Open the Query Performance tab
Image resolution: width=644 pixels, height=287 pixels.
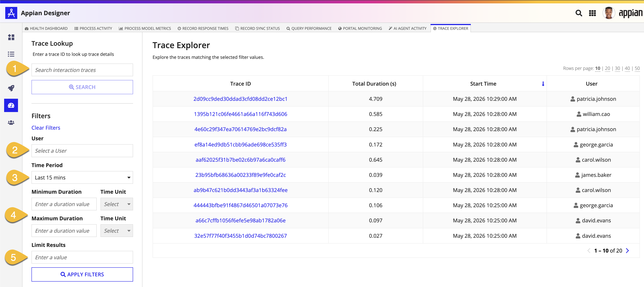309,28
